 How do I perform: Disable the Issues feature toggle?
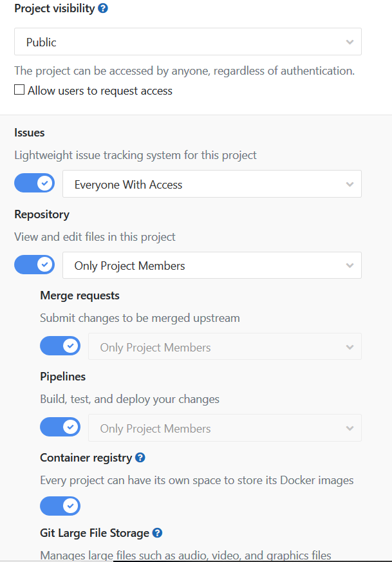click(35, 184)
